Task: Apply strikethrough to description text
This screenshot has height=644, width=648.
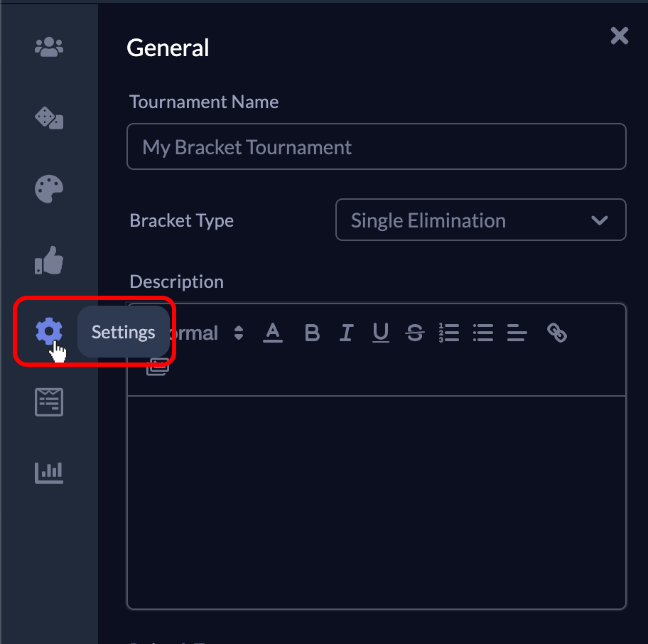Action: (x=415, y=332)
